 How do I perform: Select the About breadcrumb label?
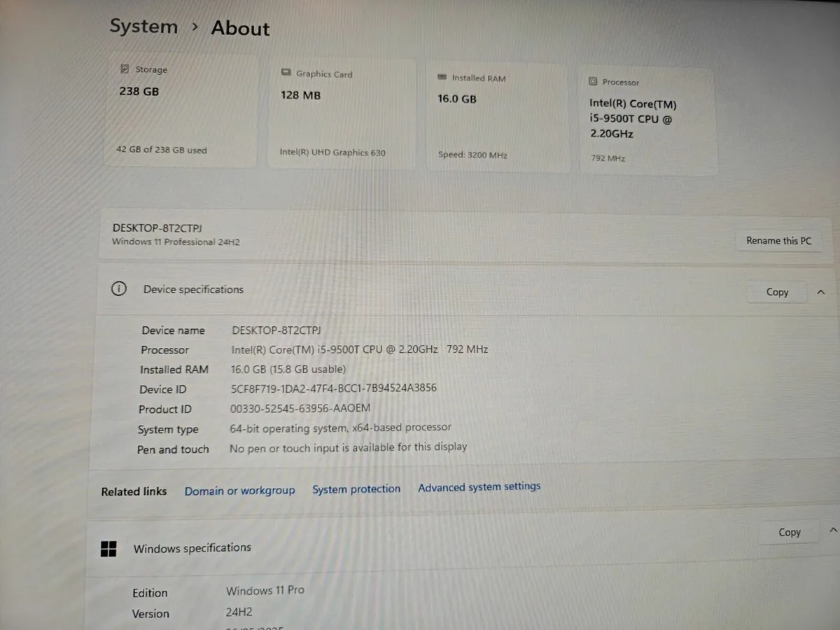[240, 29]
